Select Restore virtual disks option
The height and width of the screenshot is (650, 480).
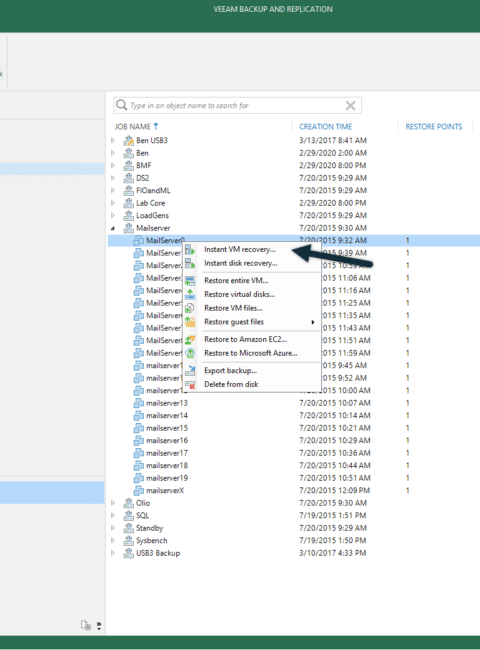coord(240,294)
